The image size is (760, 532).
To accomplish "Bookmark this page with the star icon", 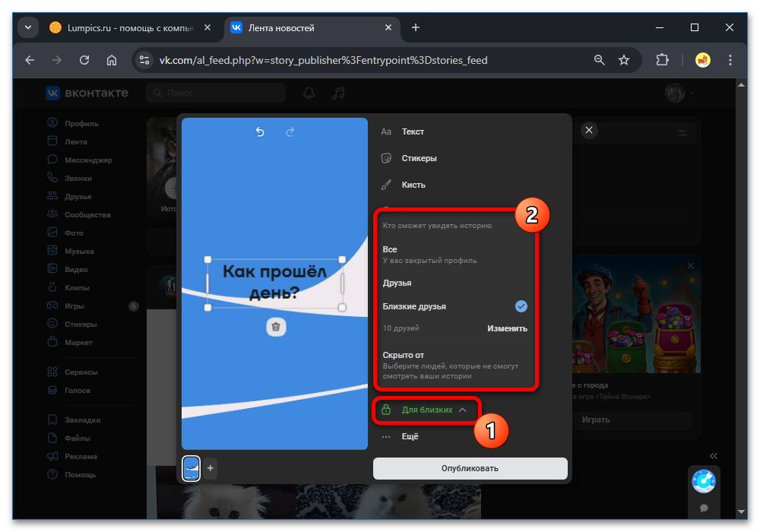I will (x=624, y=60).
